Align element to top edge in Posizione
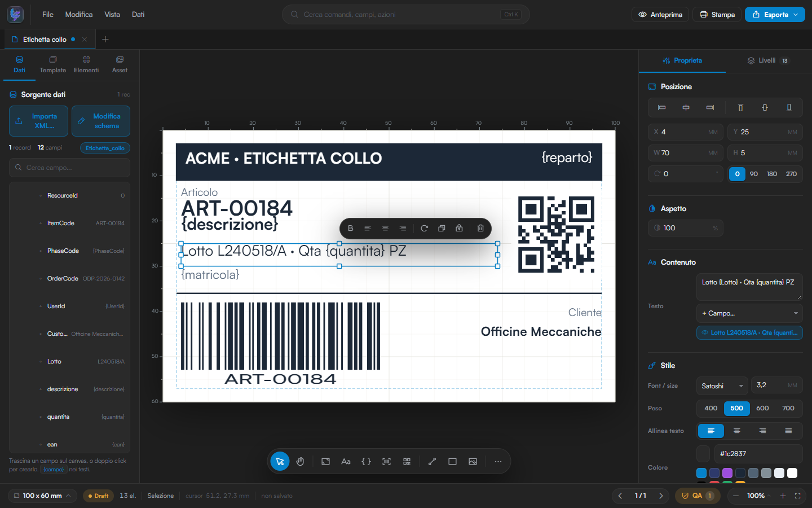Screen dimensions: 812x508 (740, 107)
